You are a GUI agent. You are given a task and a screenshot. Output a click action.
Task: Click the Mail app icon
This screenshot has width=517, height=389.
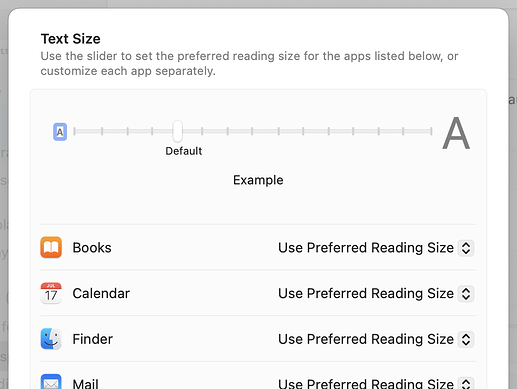pos(51,382)
